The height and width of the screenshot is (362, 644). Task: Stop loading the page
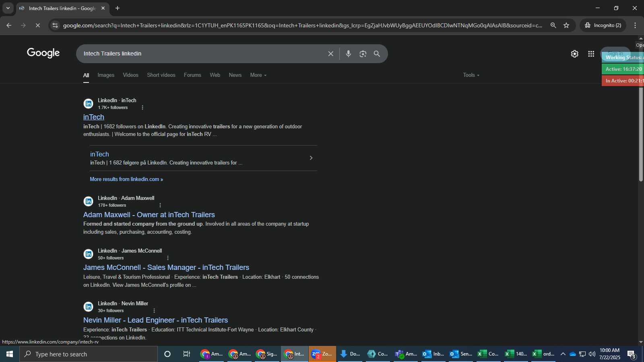click(x=38, y=25)
